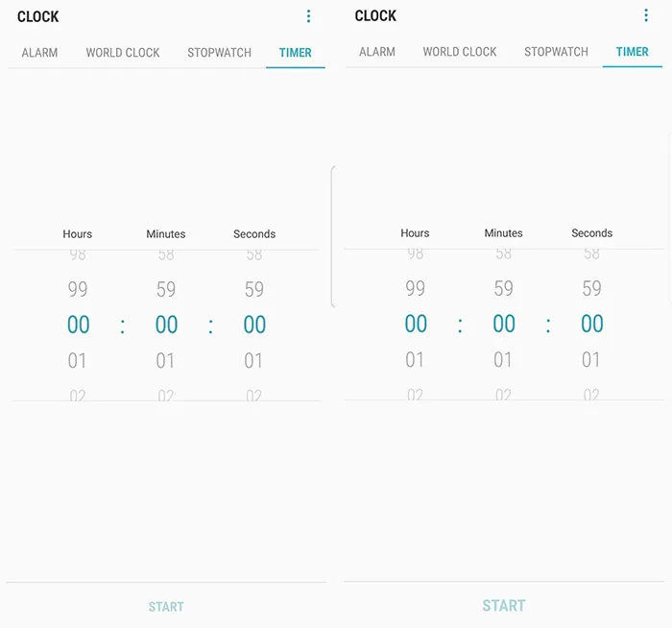Select the Stopwatch tab on the left screen
Screen dimensions: 672x628
click(219, 53)
